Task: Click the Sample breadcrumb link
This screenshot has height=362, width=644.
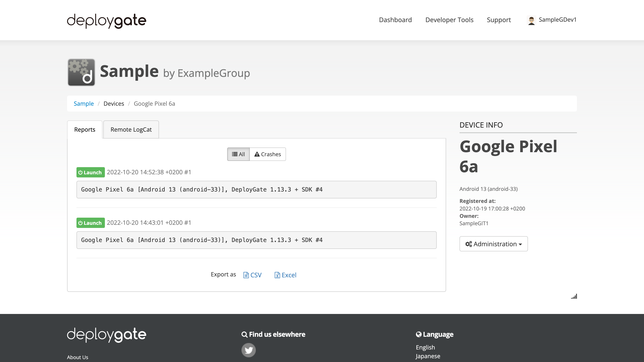Action: 83,104
